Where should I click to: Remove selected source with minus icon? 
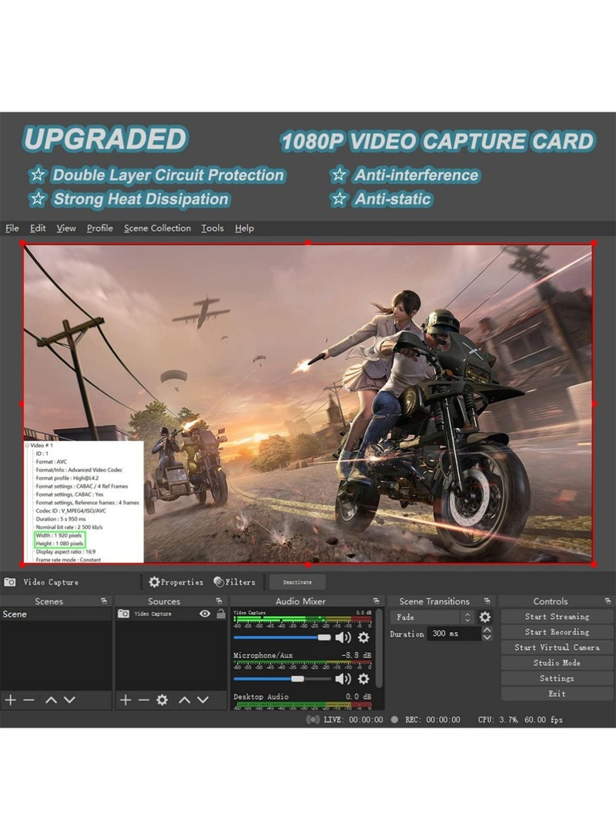pos(143,700)
